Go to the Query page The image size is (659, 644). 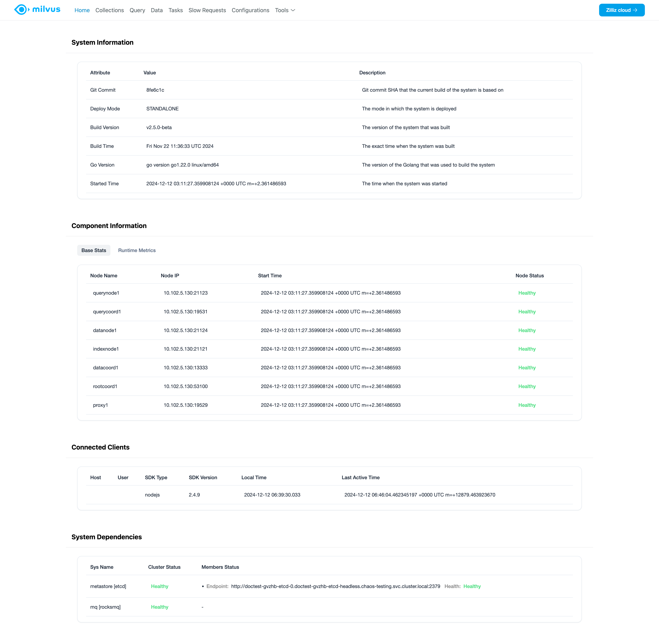[137, 10]
